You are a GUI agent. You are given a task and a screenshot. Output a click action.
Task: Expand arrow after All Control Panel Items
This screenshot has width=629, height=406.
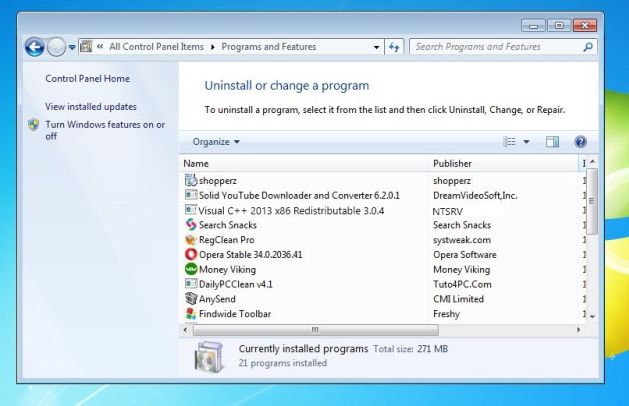[x=213, y=47]
